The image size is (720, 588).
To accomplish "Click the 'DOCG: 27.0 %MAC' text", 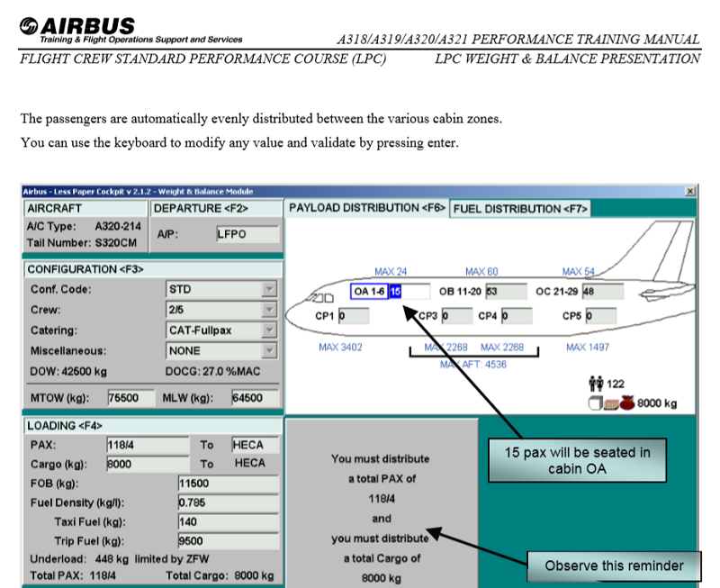I will coord(212,372).
